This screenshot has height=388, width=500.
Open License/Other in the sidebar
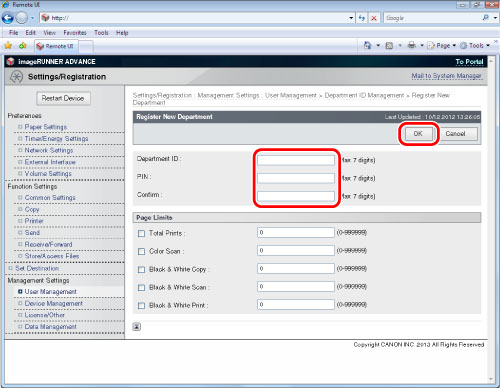click(45, 315)
